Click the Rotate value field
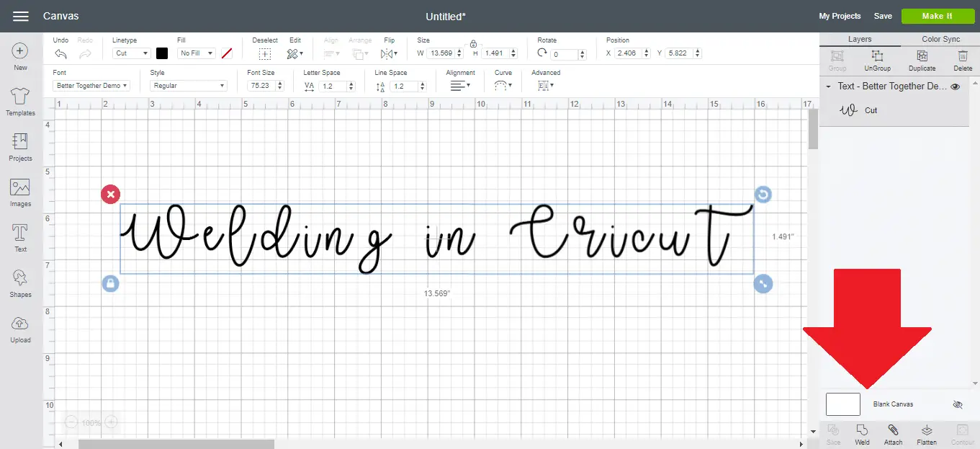The image size is (980, 449). (x=569, y=54)
